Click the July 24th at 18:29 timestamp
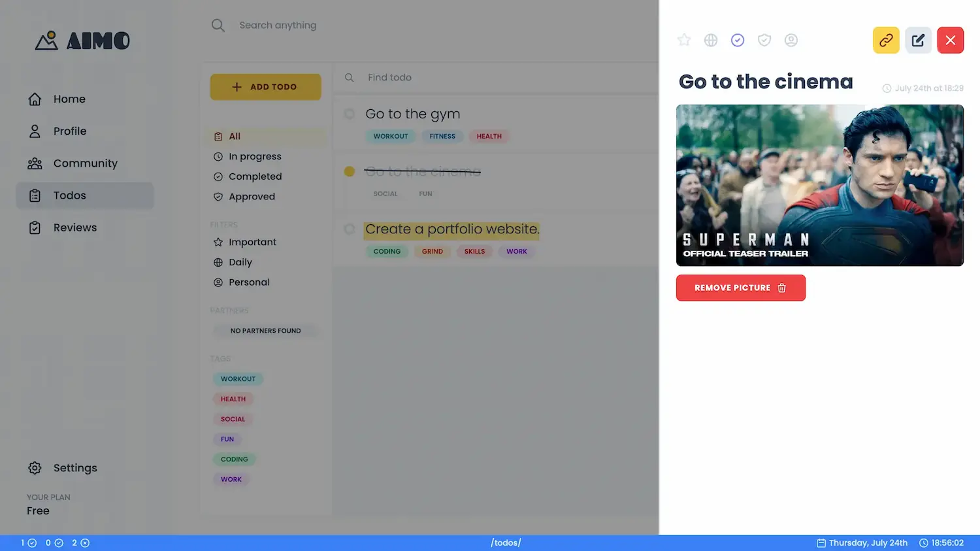Viewport: 980px width, 551px height. pyautogui.click(x=923, y=88)
